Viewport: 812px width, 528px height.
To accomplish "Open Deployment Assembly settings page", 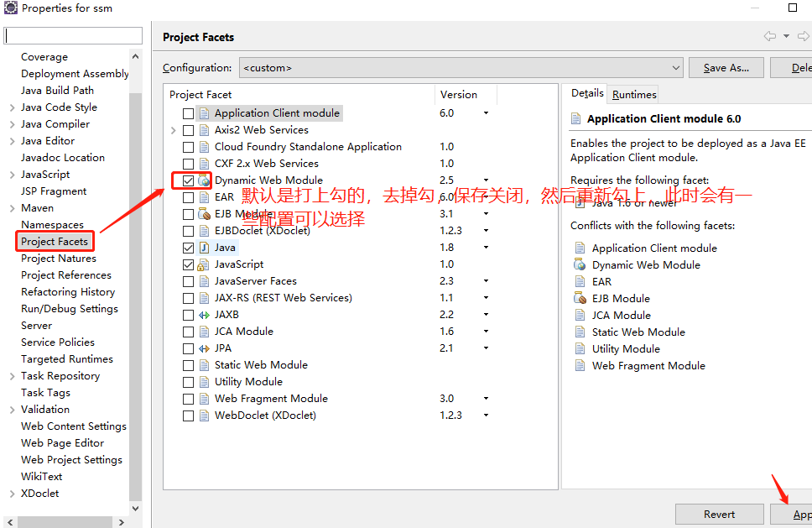I will click(x=75, y=74).
